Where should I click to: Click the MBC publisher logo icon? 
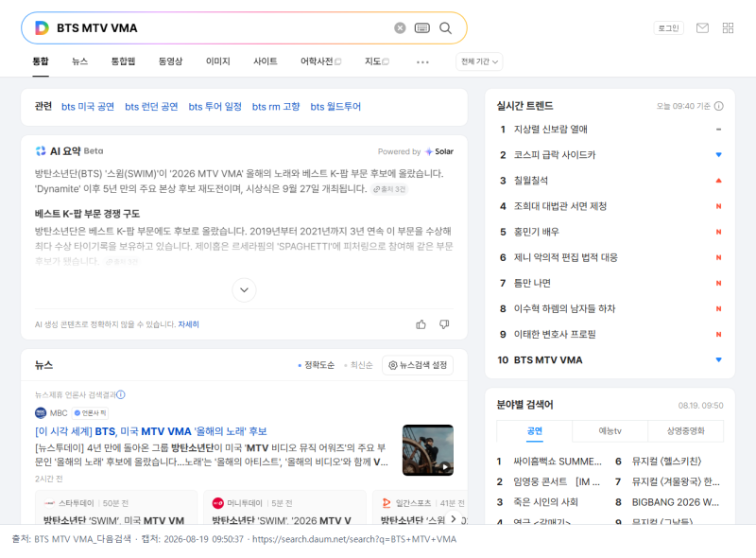(x=41, y=412)
